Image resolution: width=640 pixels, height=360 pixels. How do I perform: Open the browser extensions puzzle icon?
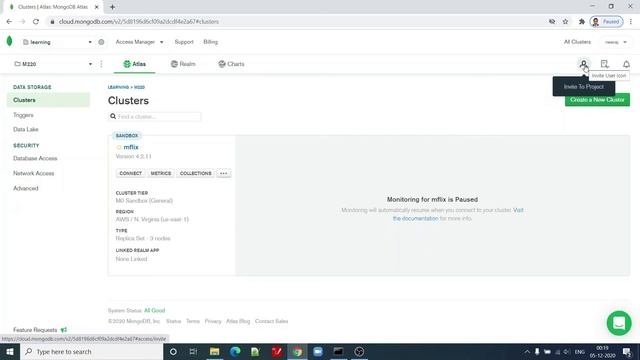(x=582, y=22)
